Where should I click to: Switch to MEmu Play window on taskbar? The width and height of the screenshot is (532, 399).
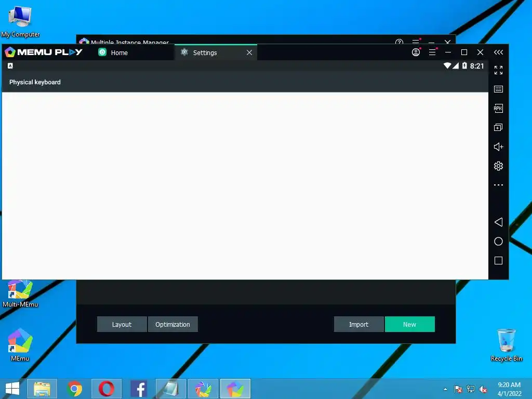[235, 389]
